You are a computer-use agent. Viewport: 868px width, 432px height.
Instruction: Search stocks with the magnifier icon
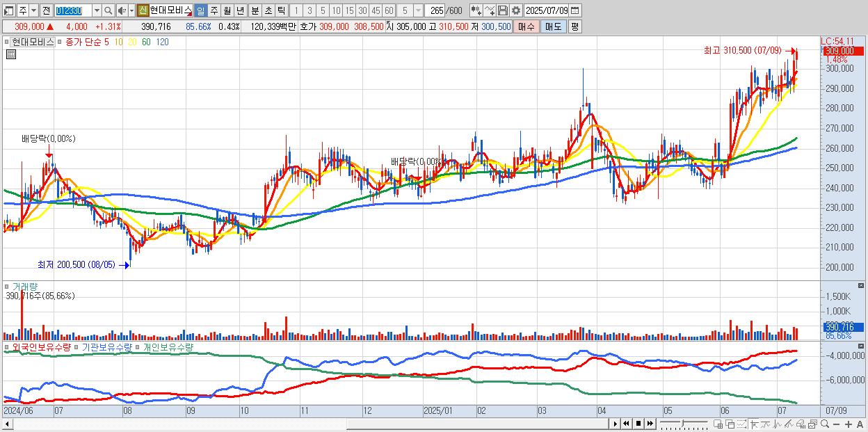[108, 10]
